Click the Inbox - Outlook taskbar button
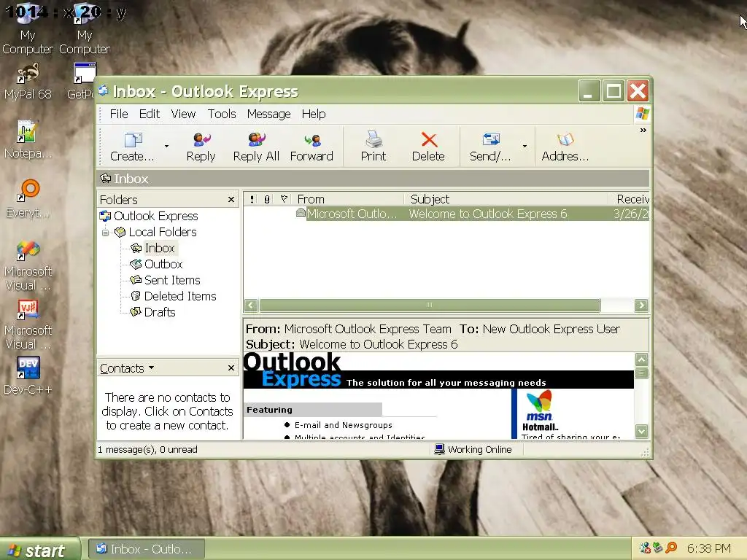Viewport: 747px width, 560px height. click(147, 549)
